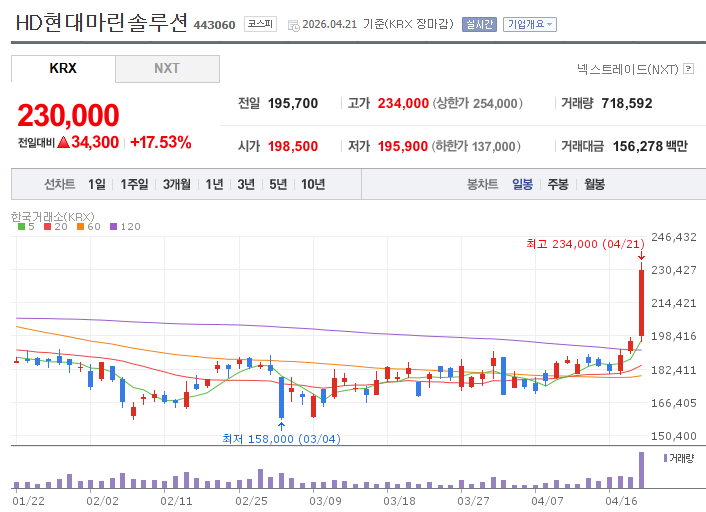Click the 실시간 button
Image resolution: width=706 pixels, height=512 pixels.
[x=479, y=24]
